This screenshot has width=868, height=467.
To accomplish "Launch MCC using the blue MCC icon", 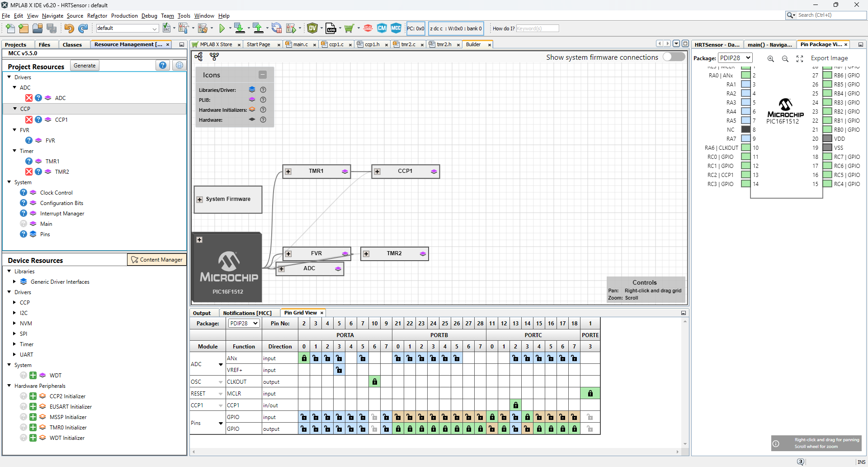I will (396, 28).
